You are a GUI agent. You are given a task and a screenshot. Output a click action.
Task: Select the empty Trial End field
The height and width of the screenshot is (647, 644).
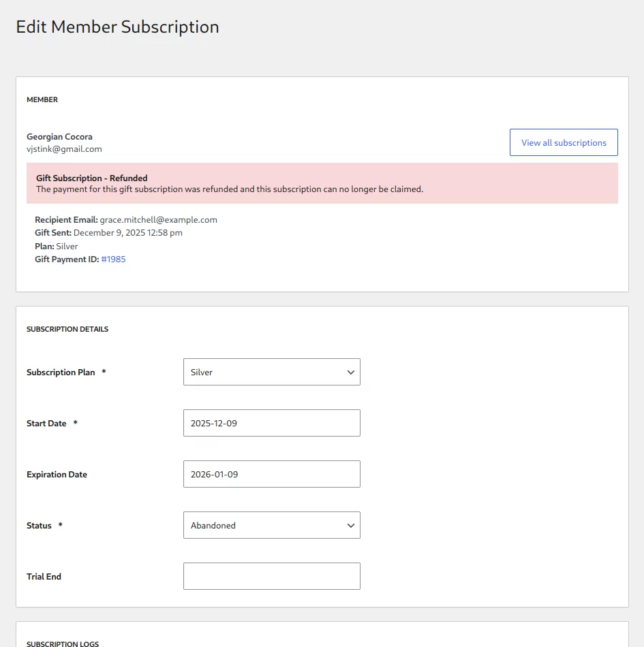point(271,577)
